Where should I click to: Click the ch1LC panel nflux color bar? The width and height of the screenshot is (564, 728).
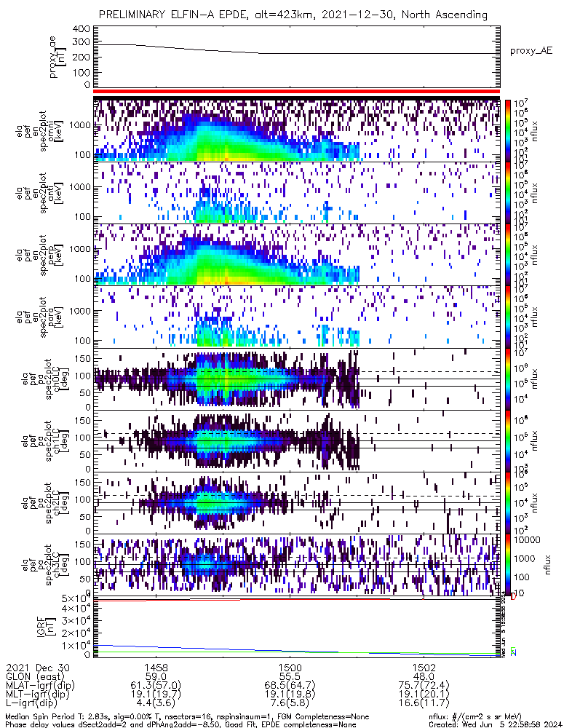(x=508, y=440)
